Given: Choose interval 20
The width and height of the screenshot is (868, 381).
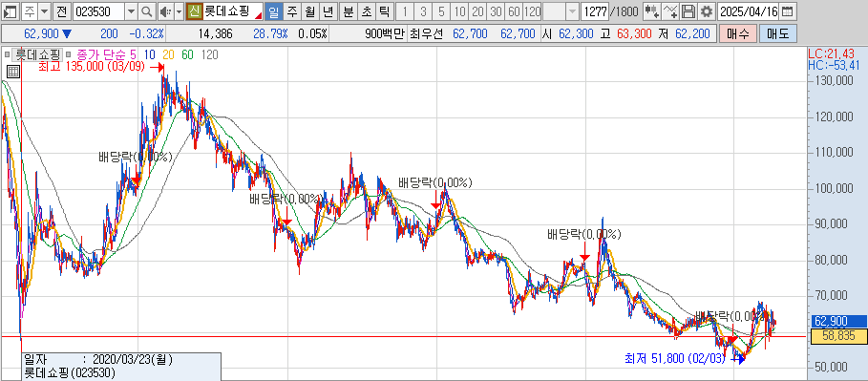Looking at the screenshot, I should (477, 11).
